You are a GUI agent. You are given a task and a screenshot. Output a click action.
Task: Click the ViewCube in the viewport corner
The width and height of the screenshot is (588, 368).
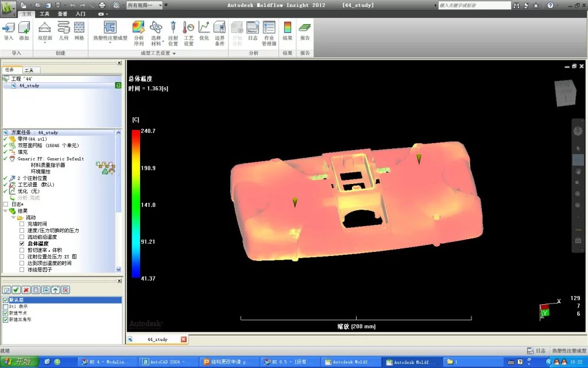click(566, 93)
